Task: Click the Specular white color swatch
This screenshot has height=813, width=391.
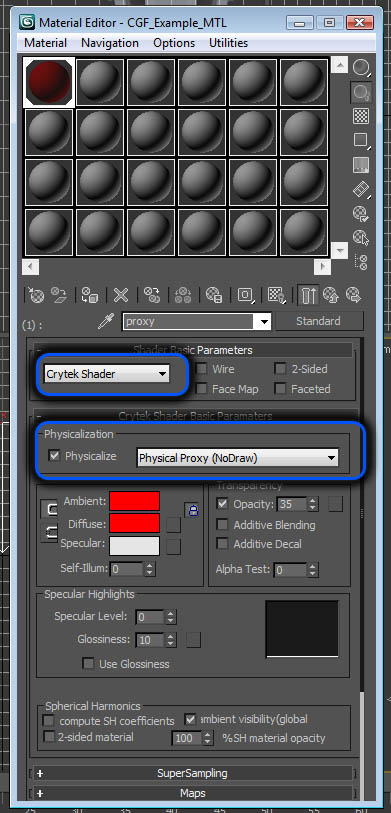Action: [134, 546]
